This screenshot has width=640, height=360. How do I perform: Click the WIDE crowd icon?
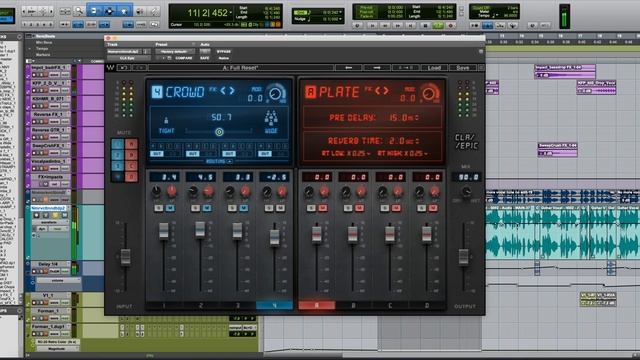(271, 118)
